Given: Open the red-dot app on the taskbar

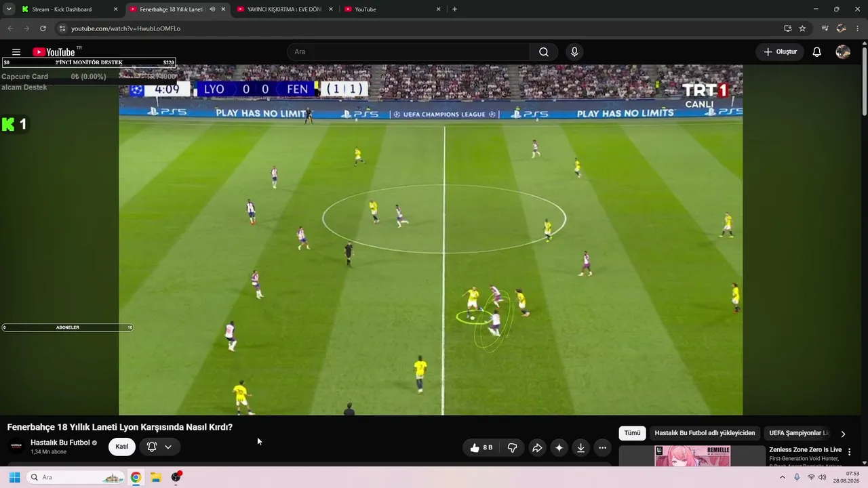Looking at the screenshot, I should pos(176,477).
